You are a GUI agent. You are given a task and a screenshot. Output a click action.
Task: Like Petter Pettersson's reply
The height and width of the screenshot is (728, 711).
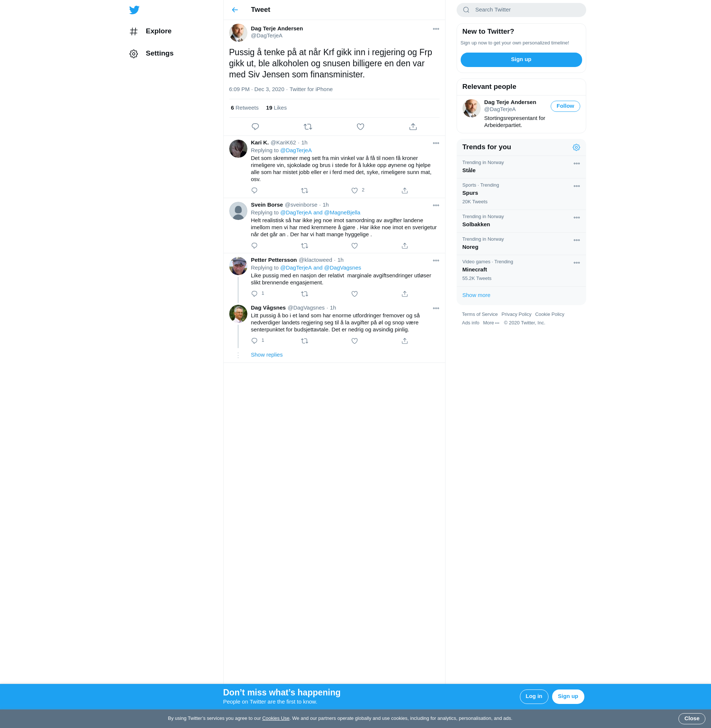pyautogui.click(x=355, y=294)
